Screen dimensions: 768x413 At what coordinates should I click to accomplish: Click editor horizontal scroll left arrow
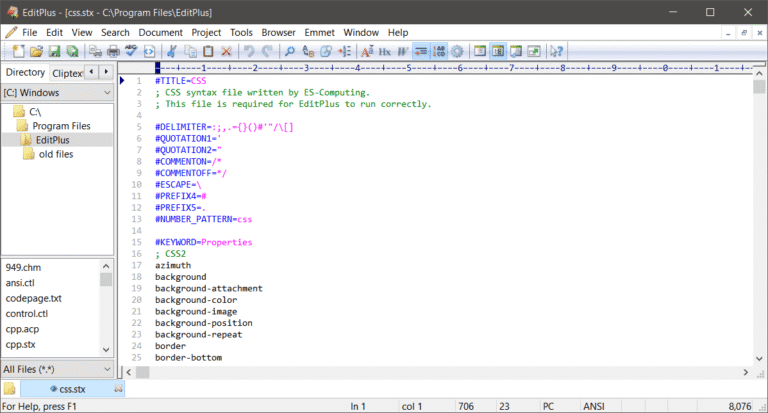[x=129, y=372]
